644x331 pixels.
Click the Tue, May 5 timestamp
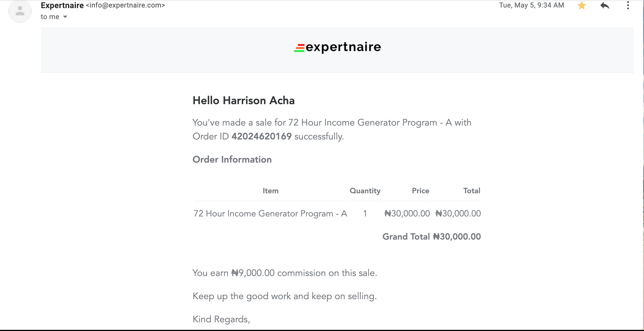point(531,5)
